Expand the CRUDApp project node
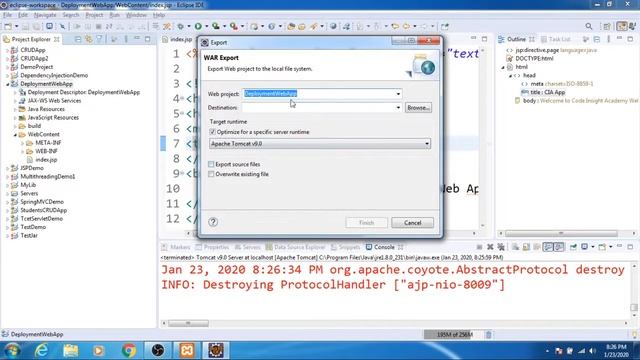 point(7,50)
